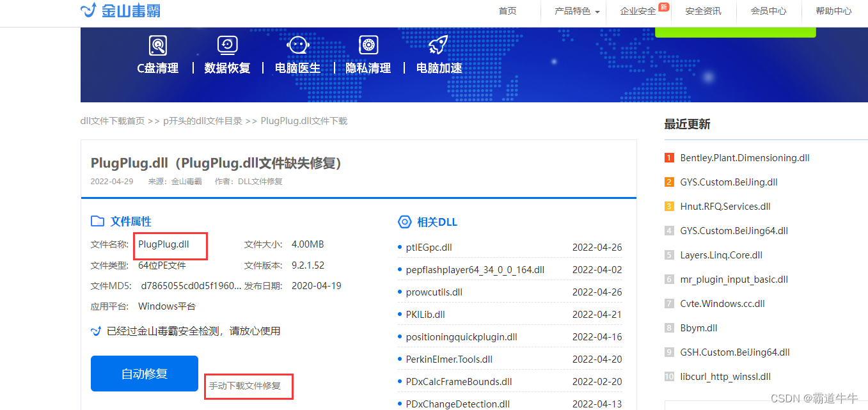Image resolution: width=868 pixels, height=410 pixels.
Task: Open the C盘清理 disk cleanup icon
Action: 158,45
